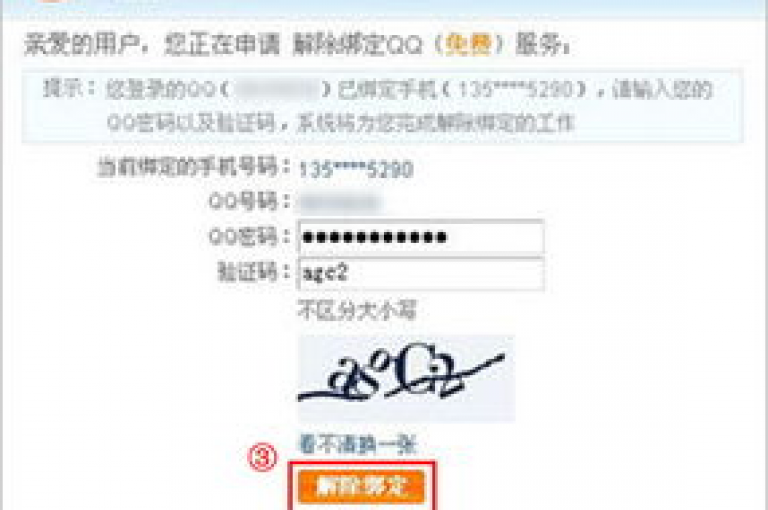Screen dimensions: 768x510
Task: Click the QQ密码 label
Action: coord(243,237)
